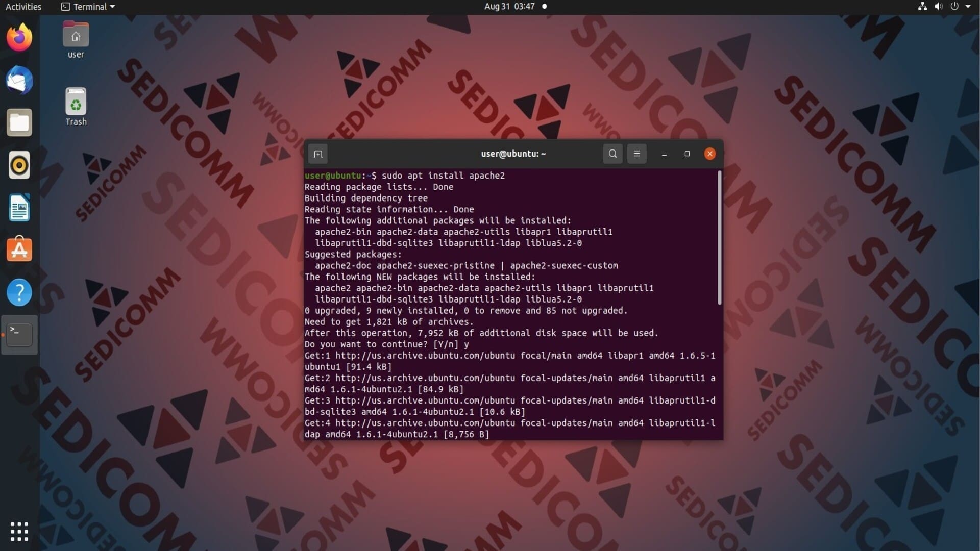Click the 'sudo apt install apache2' command line
This screenshot has height=551, width=980.
pyautogui.click(x=405, y=176)
